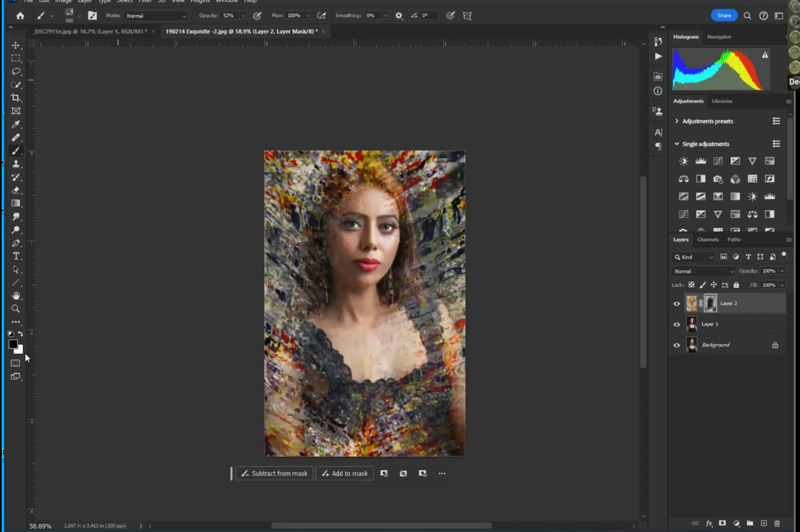Hide the Background layer

[x=677, y=345]
